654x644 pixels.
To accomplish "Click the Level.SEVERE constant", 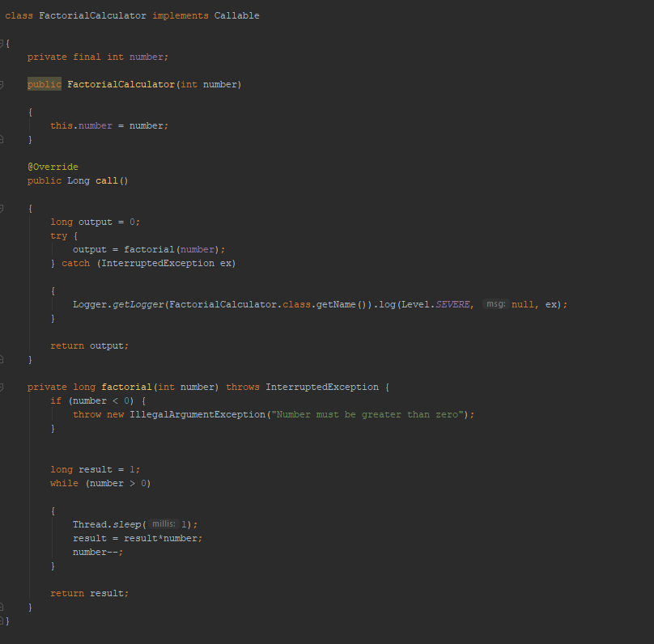I will coord(442,303).
